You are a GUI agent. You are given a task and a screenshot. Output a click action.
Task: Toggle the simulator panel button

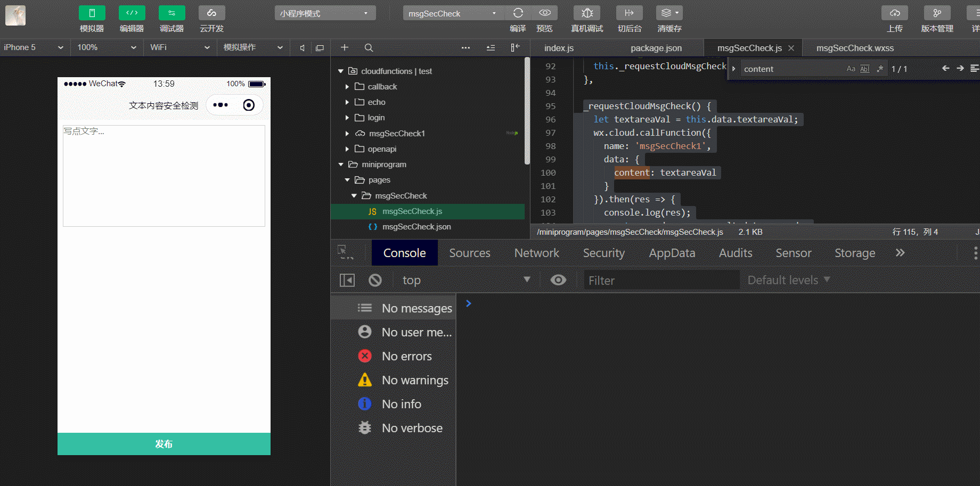tap(92, 13)
